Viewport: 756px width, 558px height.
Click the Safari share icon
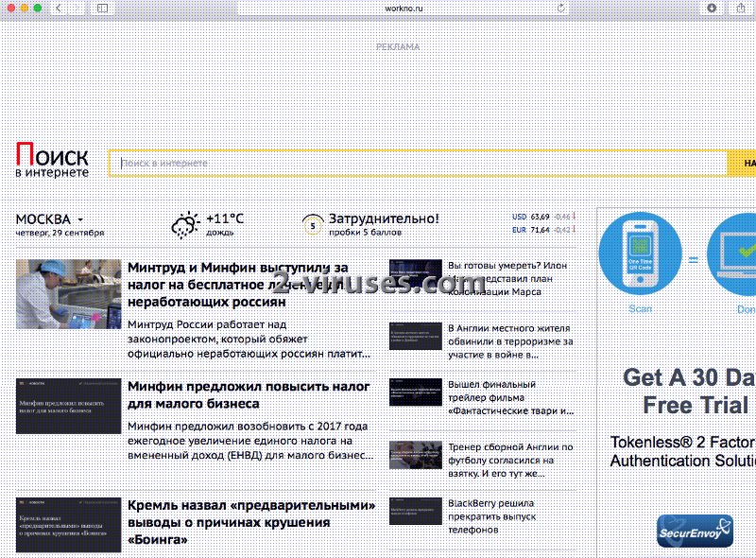tap(740, 8)
